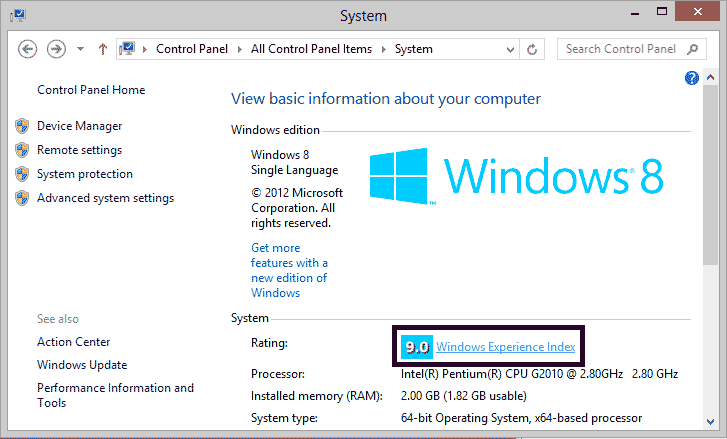
Task: Click the System window title bar icon
Action: click(18, 15)
